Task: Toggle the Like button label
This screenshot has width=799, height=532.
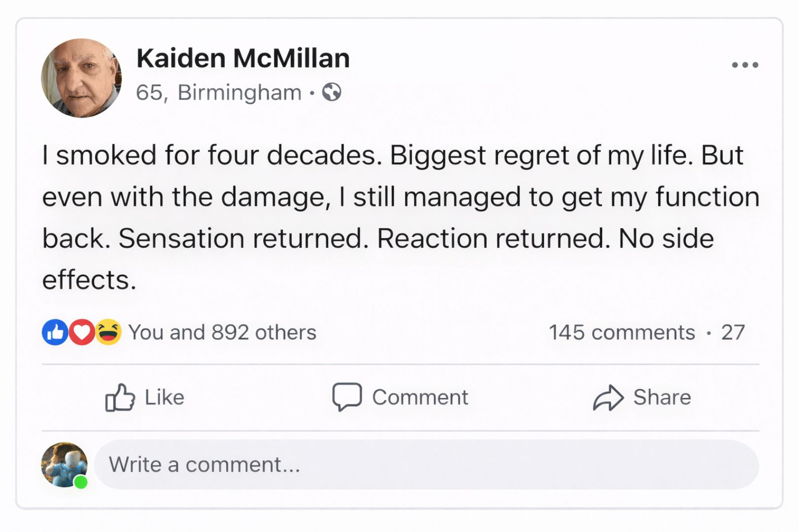Action: tap(165, 397)
